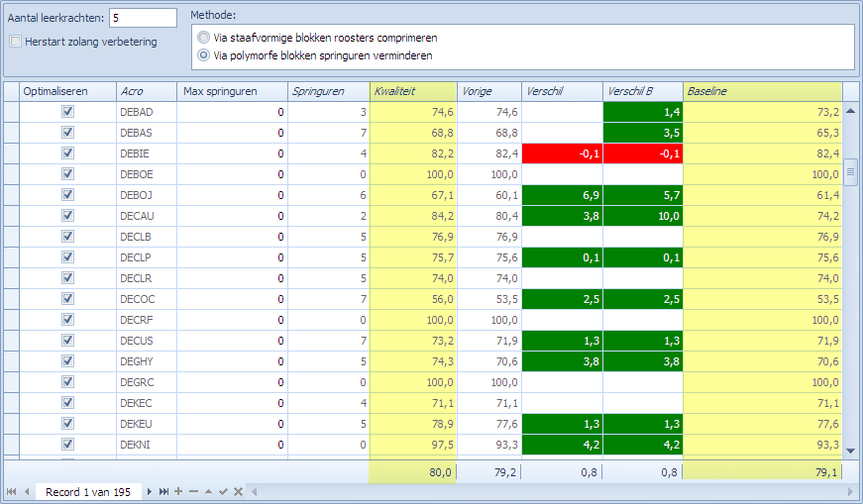
Task: Toggle Optimaliseren checkbox for DEGHY
Action: [67, 361]
